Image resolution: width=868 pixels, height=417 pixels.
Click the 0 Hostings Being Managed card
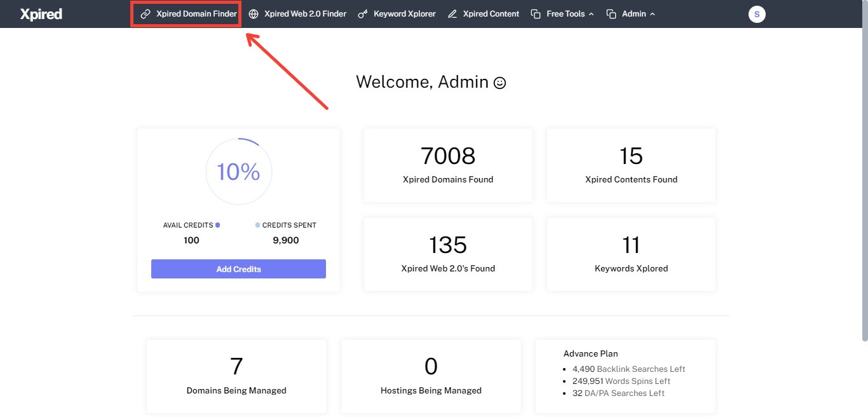pos(431,376)
